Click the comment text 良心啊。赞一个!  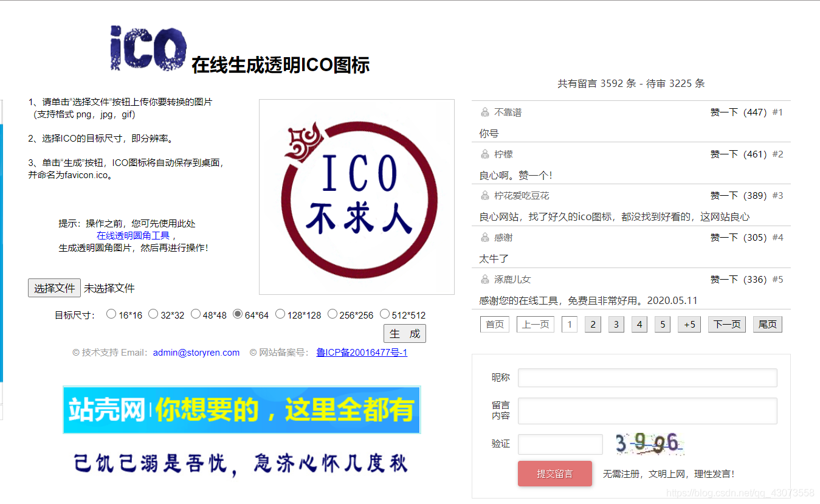(x=516, y=176)
